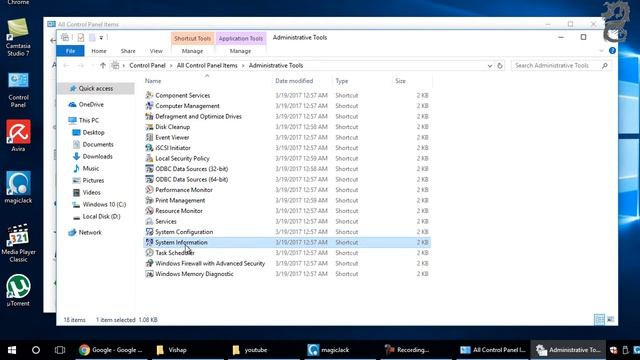Click the Task Scheduler clock icon
This screenshot has width=640, height=360.
coord(149,253)
